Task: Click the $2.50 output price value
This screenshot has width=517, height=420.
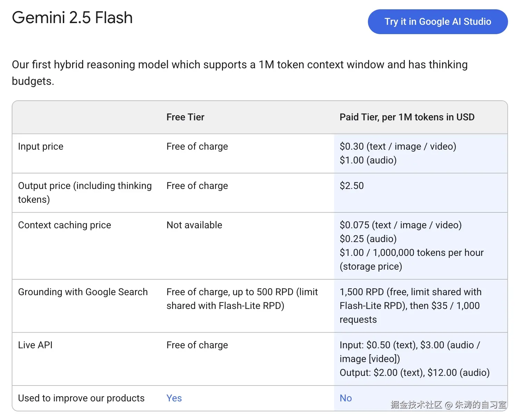Action: 352,186
